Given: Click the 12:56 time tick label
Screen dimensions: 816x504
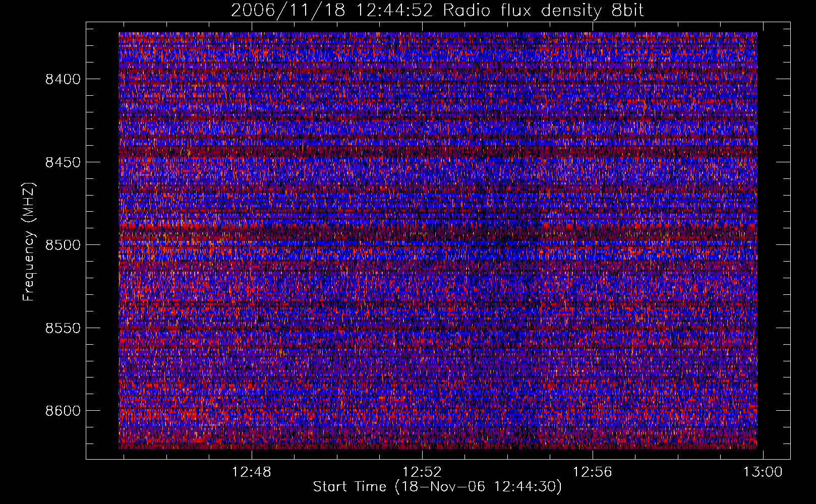Looking at the screenshot, I should click(593, 472).
